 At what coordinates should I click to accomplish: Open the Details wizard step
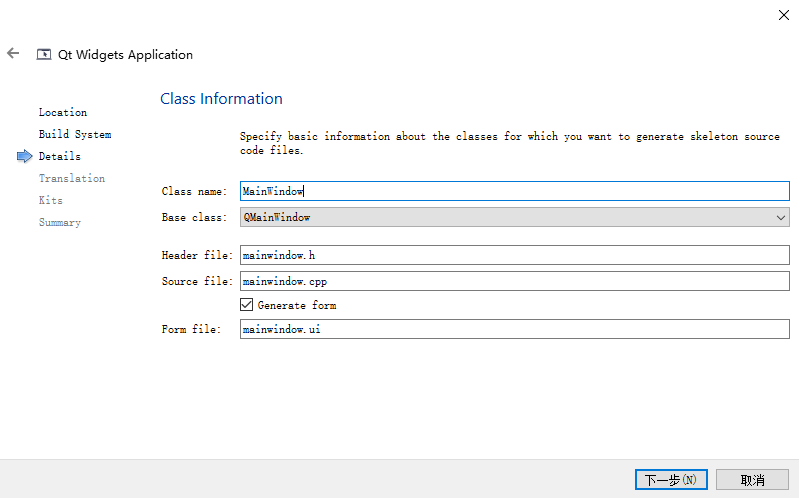click(x=60, y=156)
